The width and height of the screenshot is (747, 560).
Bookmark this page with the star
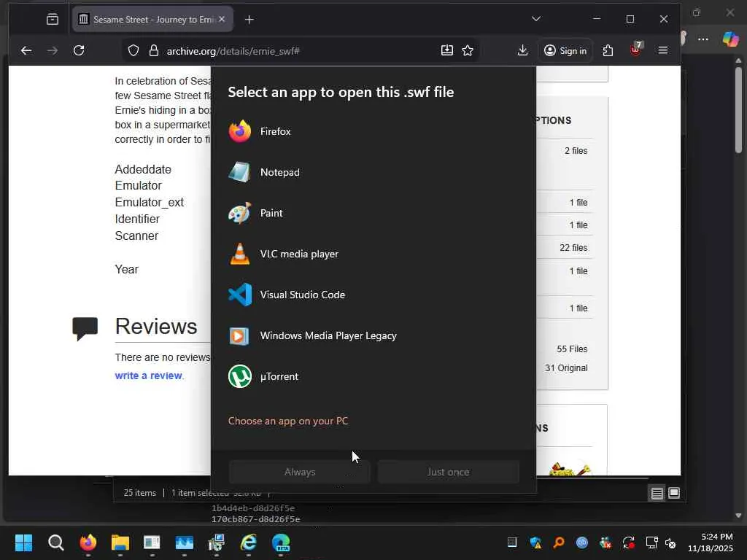tap(468, 50)
